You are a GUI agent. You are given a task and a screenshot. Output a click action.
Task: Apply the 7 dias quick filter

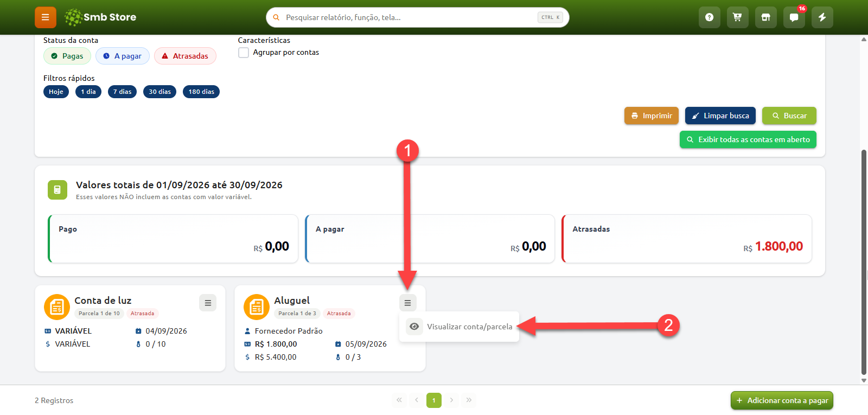[123, 92]
